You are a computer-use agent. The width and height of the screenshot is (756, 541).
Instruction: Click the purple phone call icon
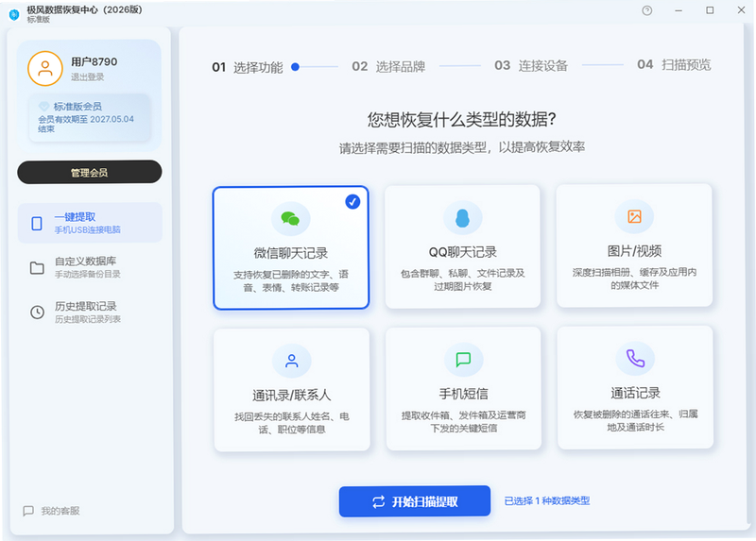click(x=635, y=359)
